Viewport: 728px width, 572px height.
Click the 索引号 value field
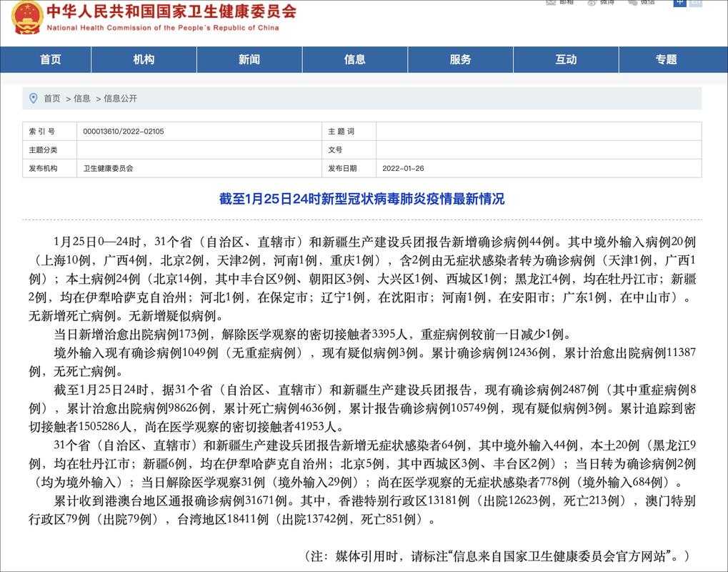pyautogui.click(x=123, y=131)
